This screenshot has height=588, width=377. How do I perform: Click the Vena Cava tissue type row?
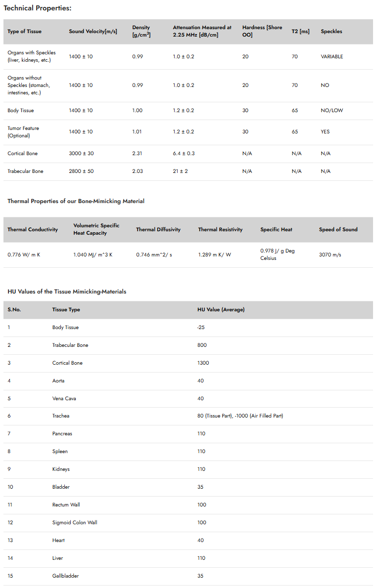coord(188,399)
